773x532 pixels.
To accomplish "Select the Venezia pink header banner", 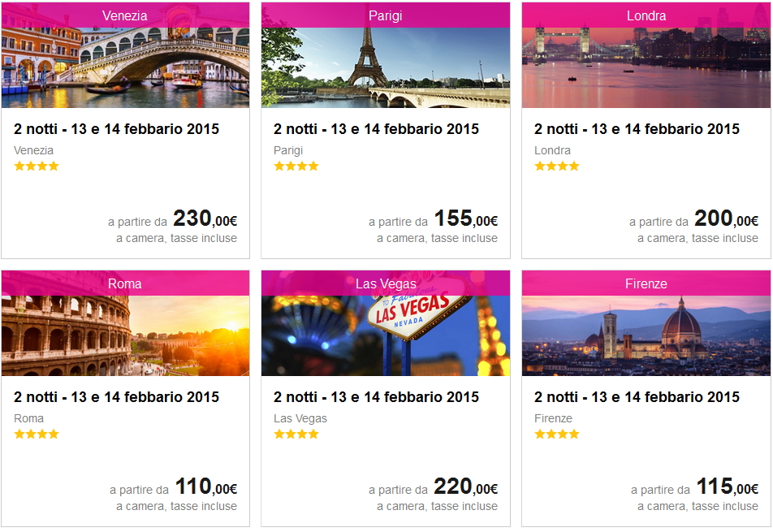I will 125,15.
